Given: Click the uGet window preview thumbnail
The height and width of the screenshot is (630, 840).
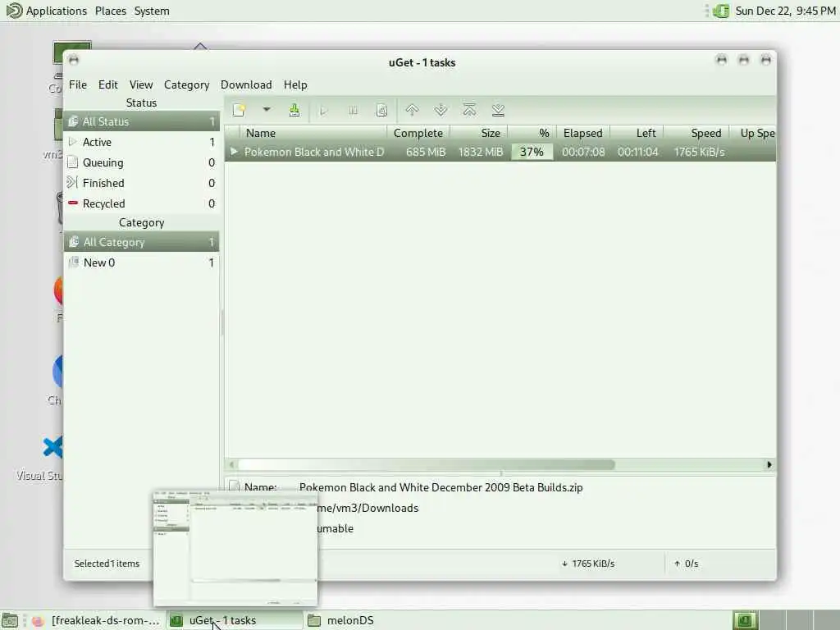Looking at the screenshot, I should click(235, 549).
